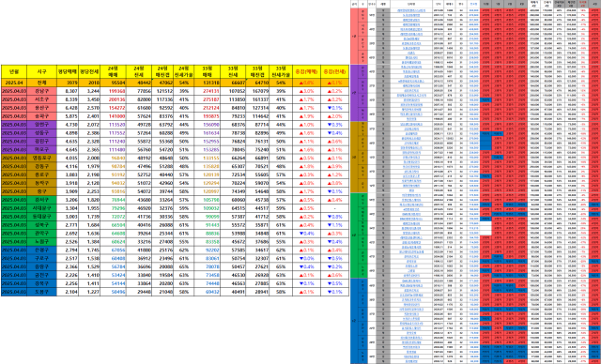Click the 증감(매매) header cell
This screenshot has width=601, height=364.
point(306,71)
